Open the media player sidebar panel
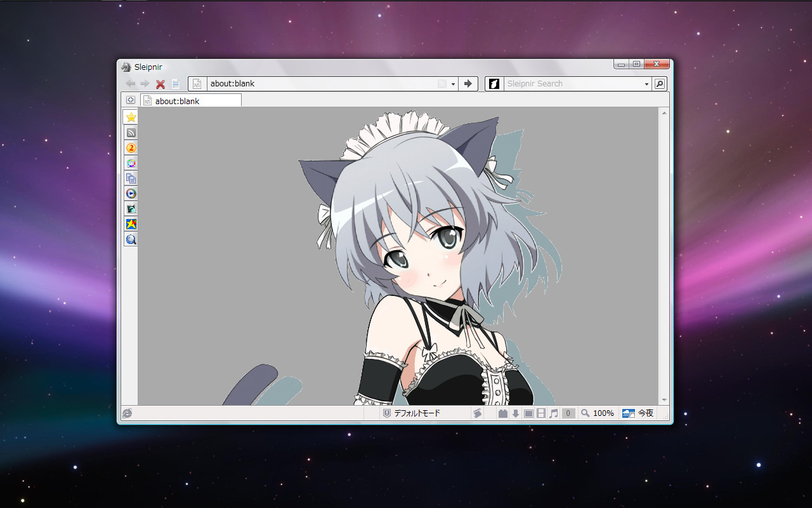This screenshot has height=508, width=812. pos(131,194)
